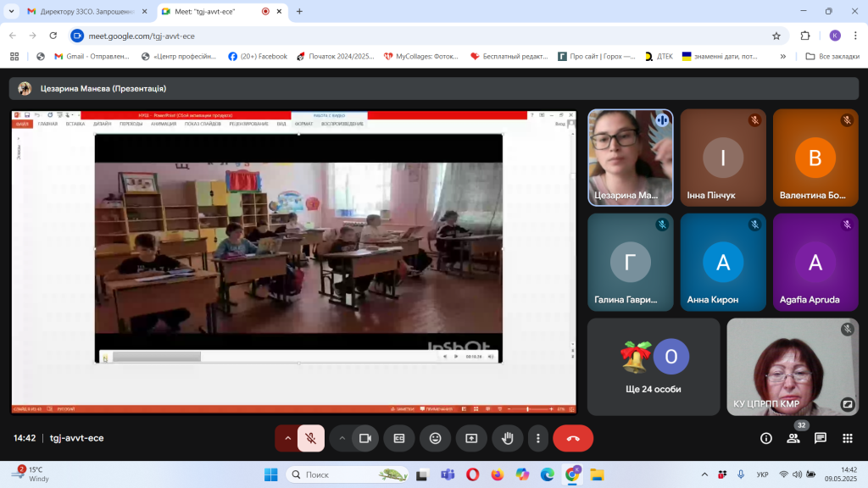Launch Microsoft Teams from the taskbar

(448, 474)
